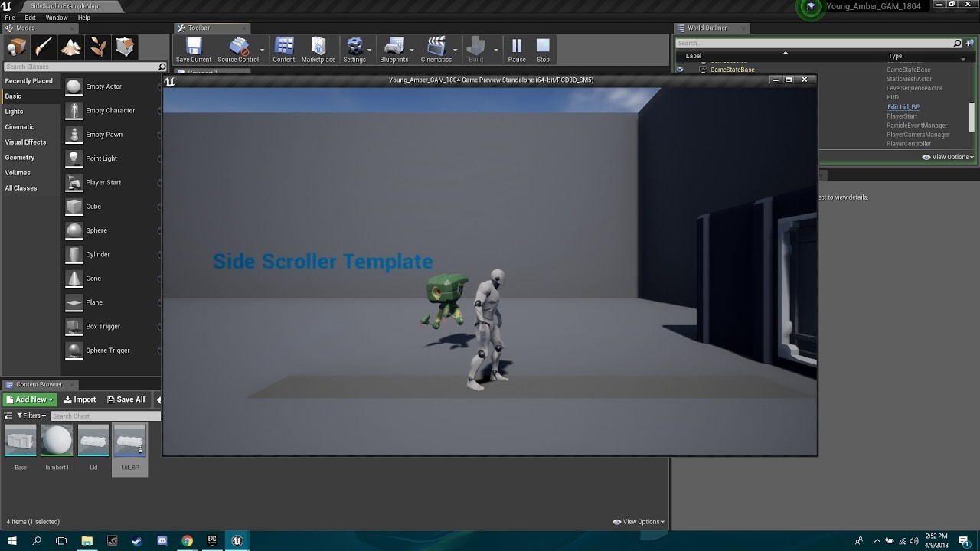
Task: Select the Place mode icon
Action: tap(17, 46)
